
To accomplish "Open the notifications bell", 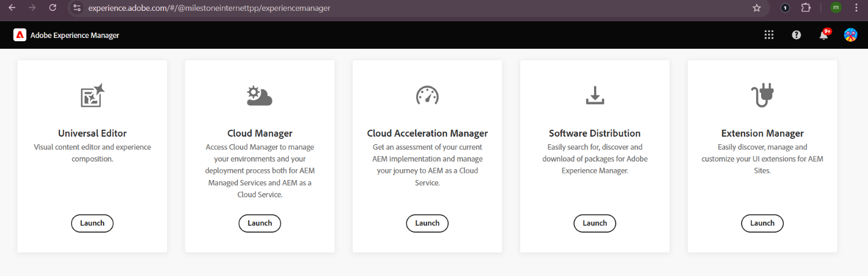I will (x=824, y=35).
